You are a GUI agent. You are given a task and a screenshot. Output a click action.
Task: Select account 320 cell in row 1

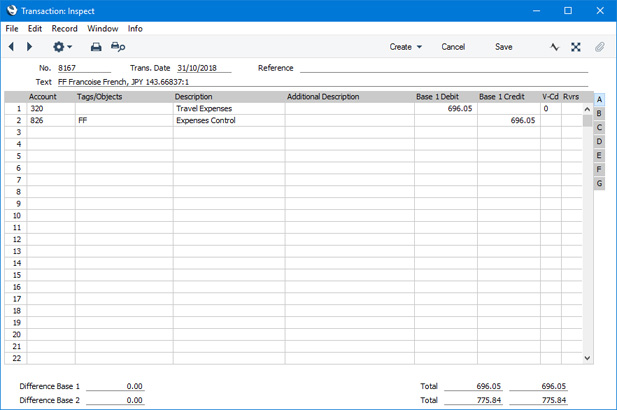click(50, 108)
